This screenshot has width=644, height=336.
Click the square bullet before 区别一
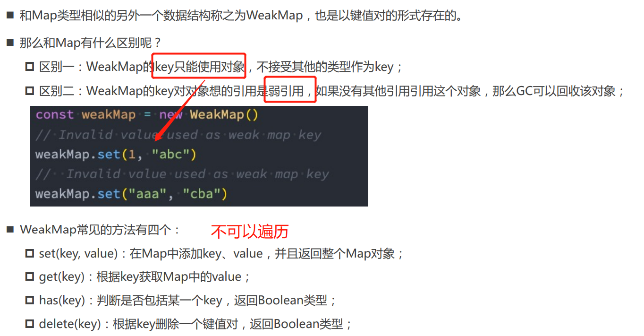click(x=30, y=67)
